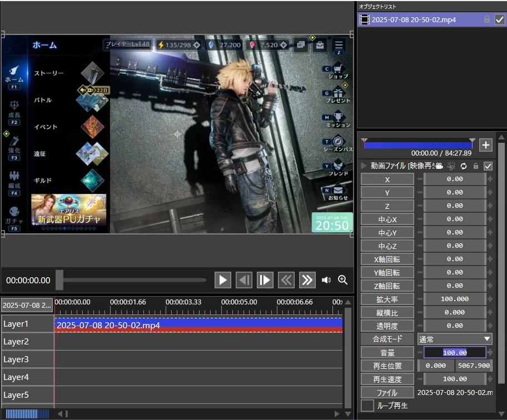Click the plus stepper beside 音量 value
The width and height of the screenshot is (507, 420).
tap(490, 352)
